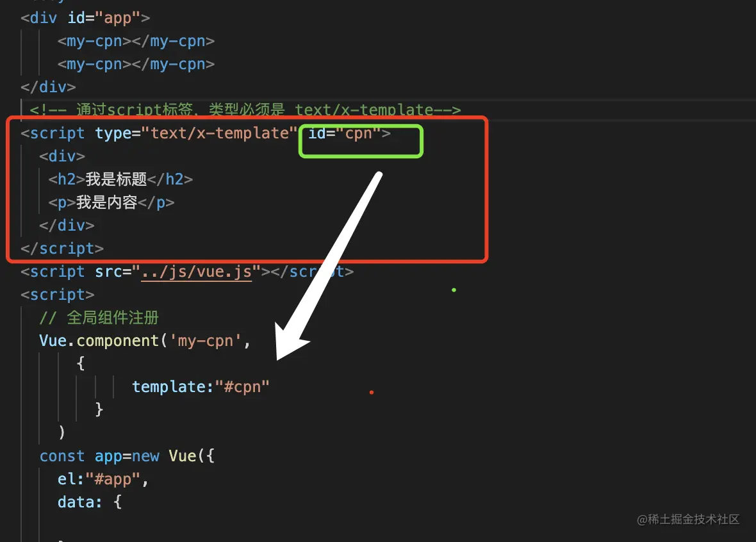Viewport: 756px width, 542px height.
Task: Click the closing </script> tag of the template
Action: [x=62, y=249]
